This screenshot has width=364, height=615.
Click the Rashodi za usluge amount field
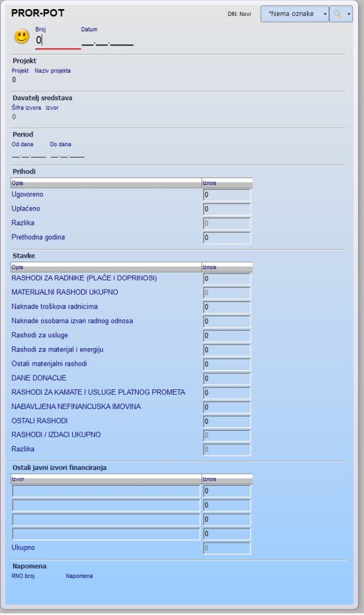pyautogui.click(x=227, y=335)
